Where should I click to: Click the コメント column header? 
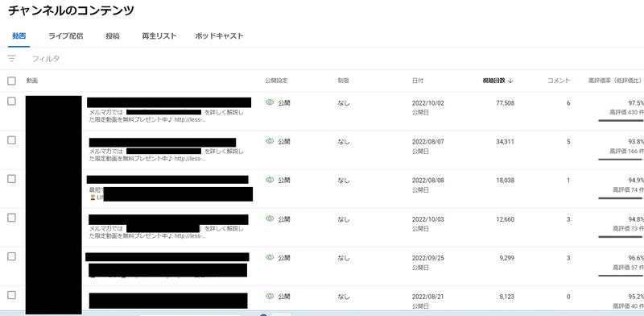559,81
